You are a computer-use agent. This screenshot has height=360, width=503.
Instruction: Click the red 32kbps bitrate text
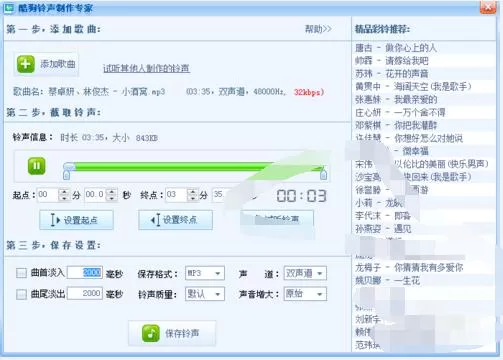click(309, 92)
